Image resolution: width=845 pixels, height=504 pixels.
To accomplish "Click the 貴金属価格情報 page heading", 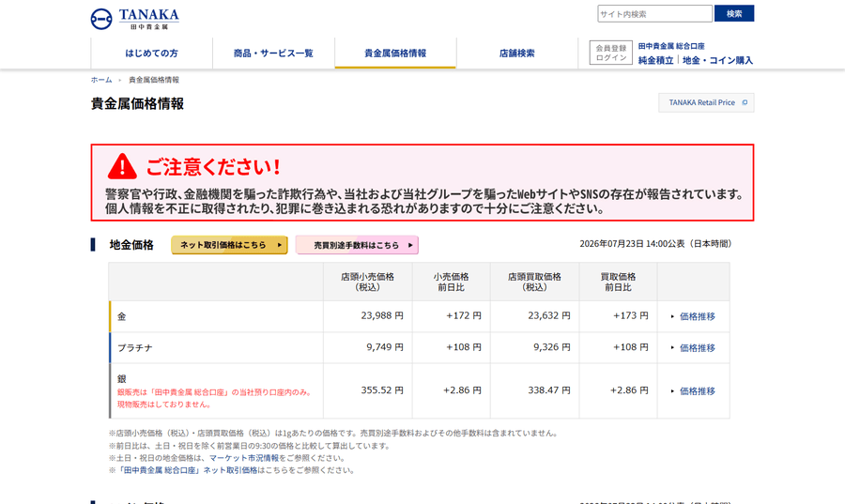I will (x=137, y=103).
